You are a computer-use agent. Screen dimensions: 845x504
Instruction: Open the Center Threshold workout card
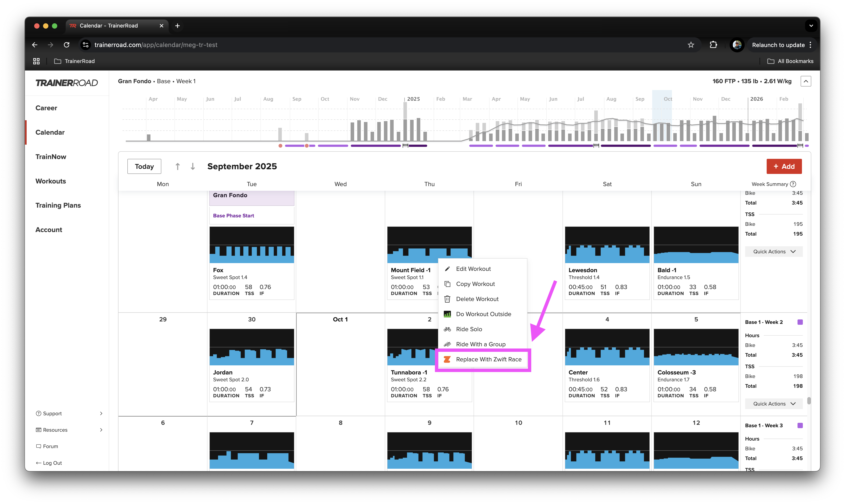tap(607, 365)
